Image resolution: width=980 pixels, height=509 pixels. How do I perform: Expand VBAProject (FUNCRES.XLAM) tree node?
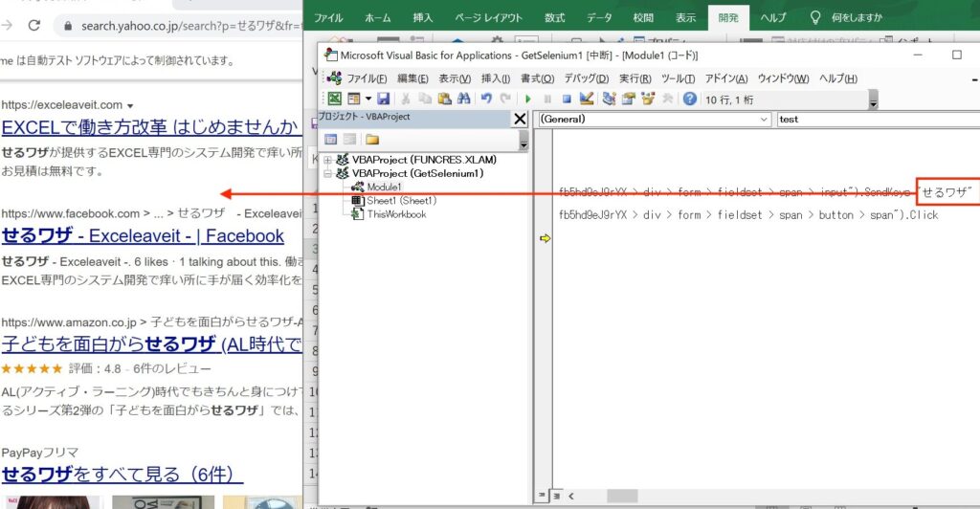328,160
